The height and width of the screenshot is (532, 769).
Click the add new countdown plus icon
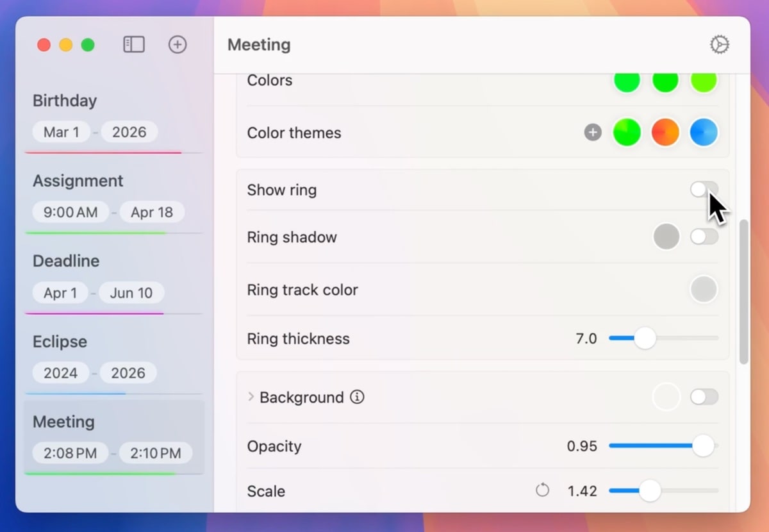(x=178, y=44)
